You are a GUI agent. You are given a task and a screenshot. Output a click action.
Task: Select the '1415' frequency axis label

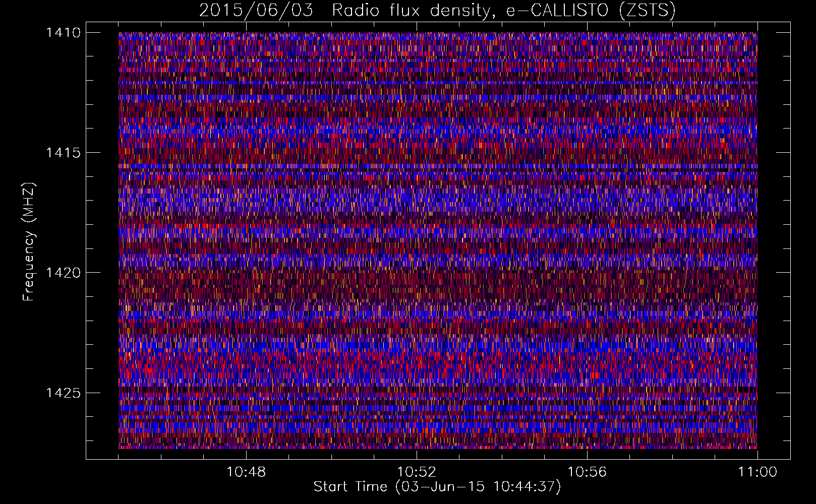coord(63,153)
